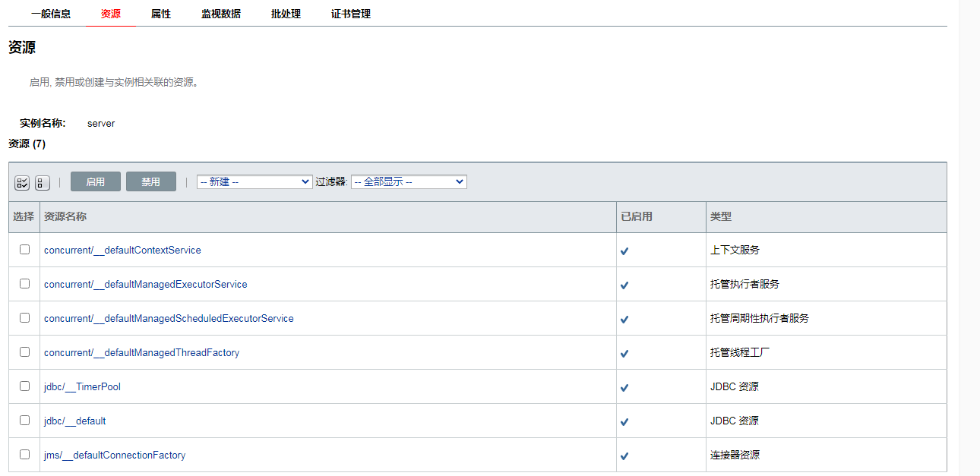Tick checkbox for concurrent/__defaultManagedThreadFactory
The height and width of the screenshot is (476, 980).
point(24,351)
